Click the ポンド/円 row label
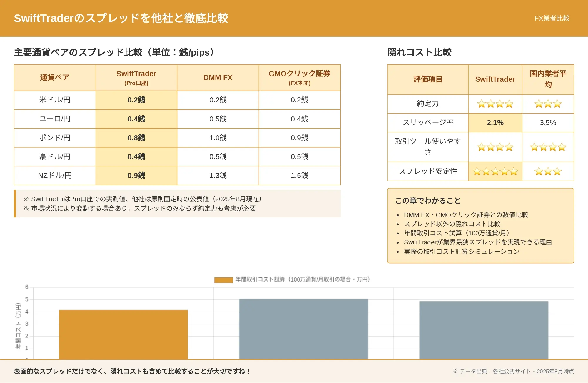Screen dimensions: 588x383 point(55,138)
